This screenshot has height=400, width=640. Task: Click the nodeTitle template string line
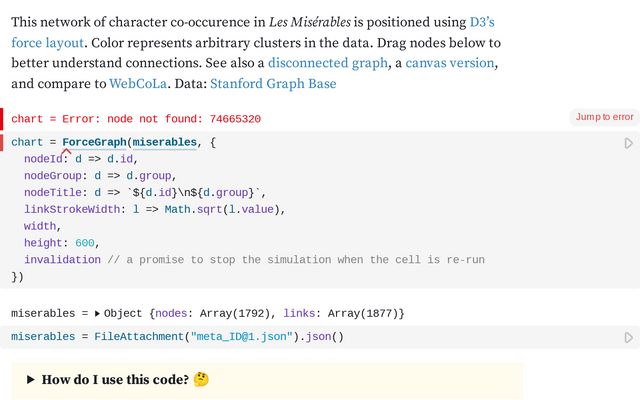(x=145, y=192)
